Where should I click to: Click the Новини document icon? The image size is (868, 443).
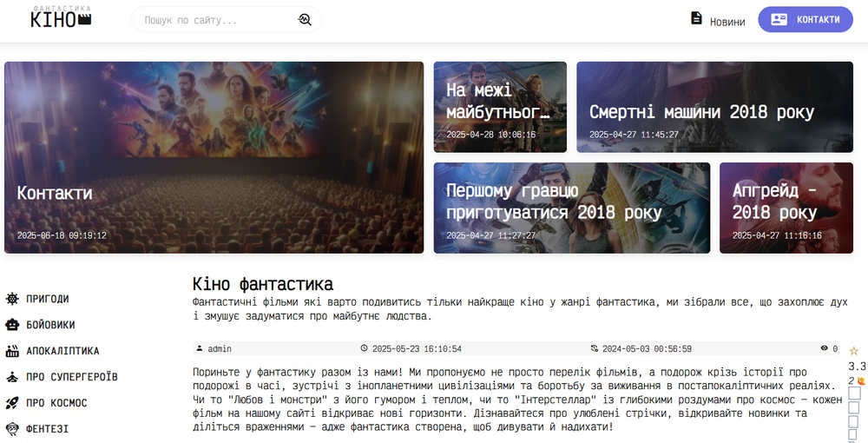pos(696,18)
